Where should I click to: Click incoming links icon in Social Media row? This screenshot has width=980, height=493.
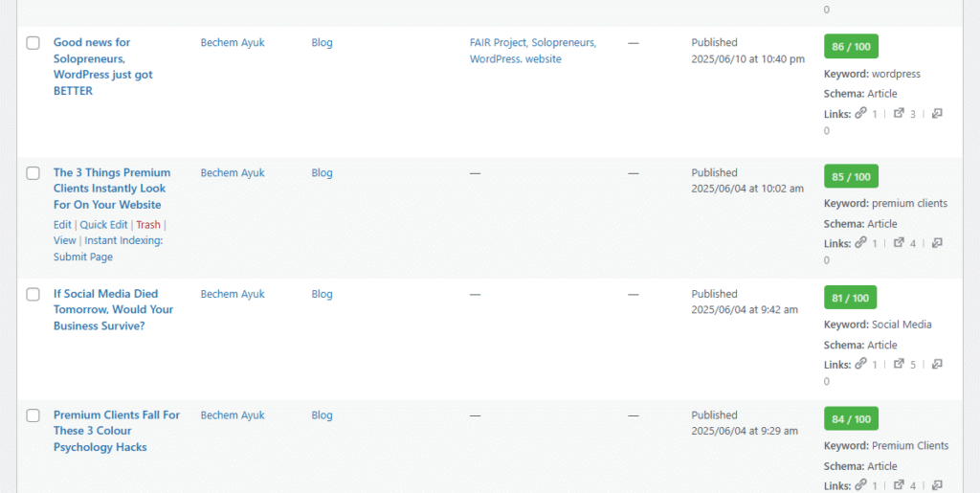pos(937,364)
